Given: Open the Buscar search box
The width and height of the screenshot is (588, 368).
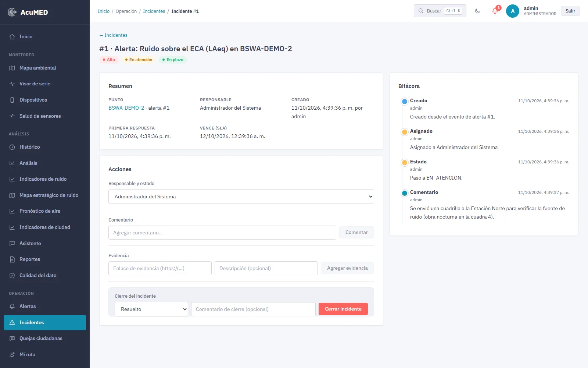Looking at the screenshot, I should point(440,11).
